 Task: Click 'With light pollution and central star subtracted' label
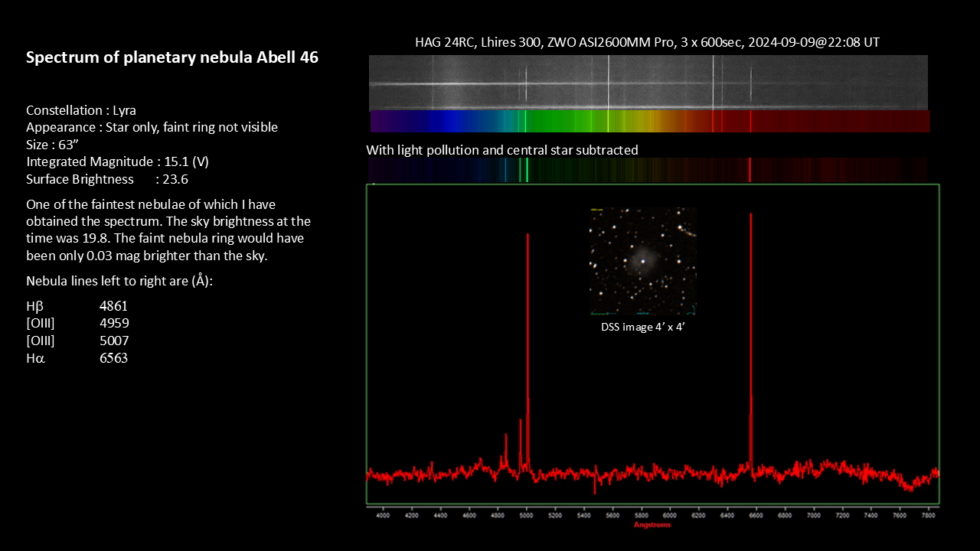click(501, 150)
